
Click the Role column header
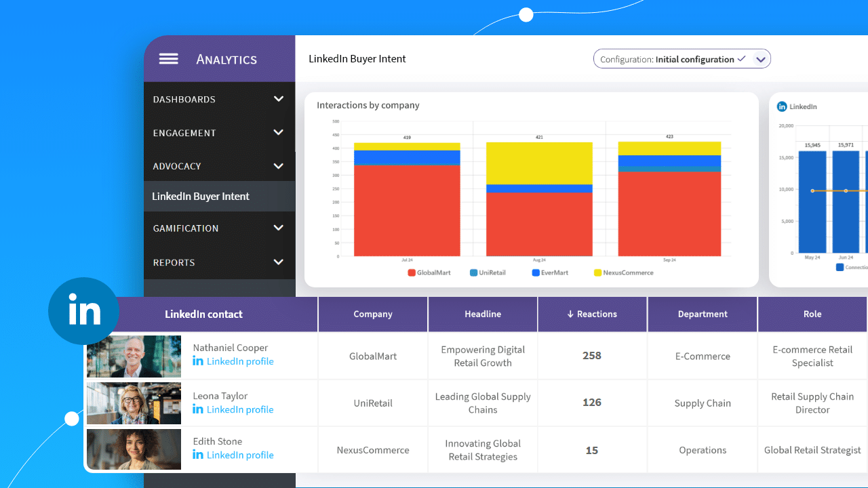[x=812, y=314]
